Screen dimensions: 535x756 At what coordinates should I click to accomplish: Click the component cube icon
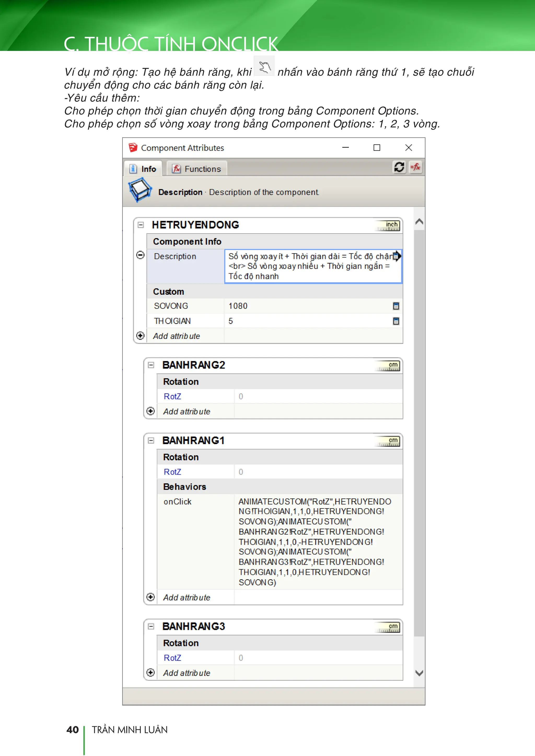(x=140, y=190)
